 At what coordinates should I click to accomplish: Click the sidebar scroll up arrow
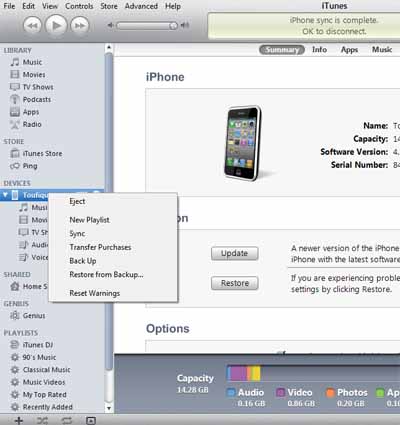[109, 48]
